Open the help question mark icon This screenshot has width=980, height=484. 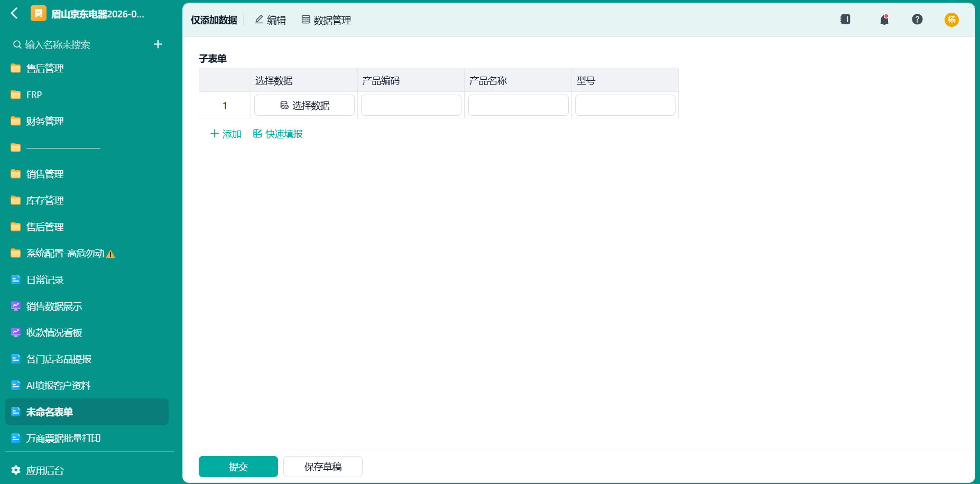tap(917, 20)
